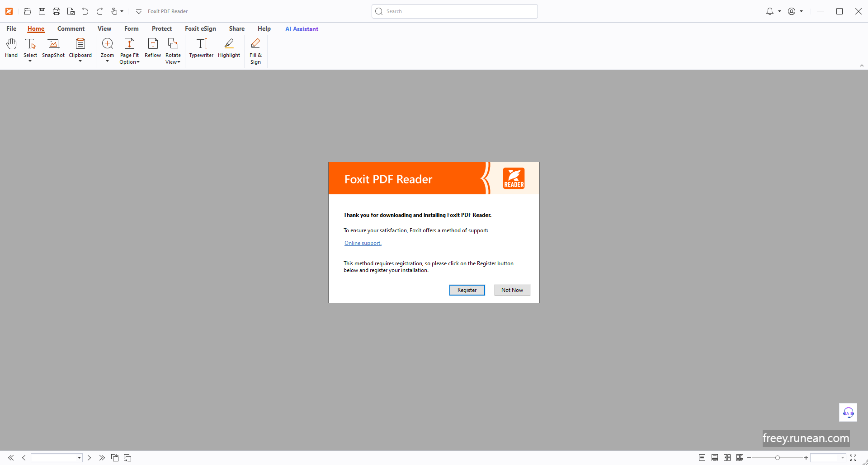Viewport: 868px width, 465px height.
Task: Click the Redo arrow icon
Action: (100, 11)
